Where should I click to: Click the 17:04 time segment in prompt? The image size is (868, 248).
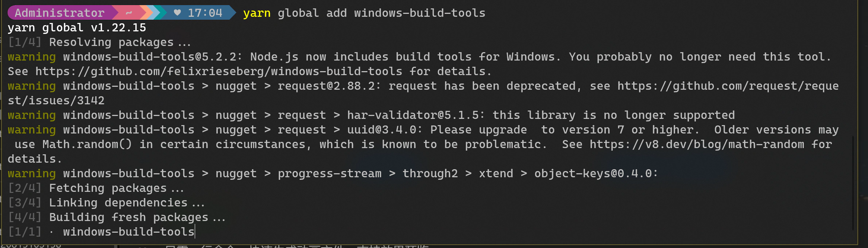(x=205, y=13)
